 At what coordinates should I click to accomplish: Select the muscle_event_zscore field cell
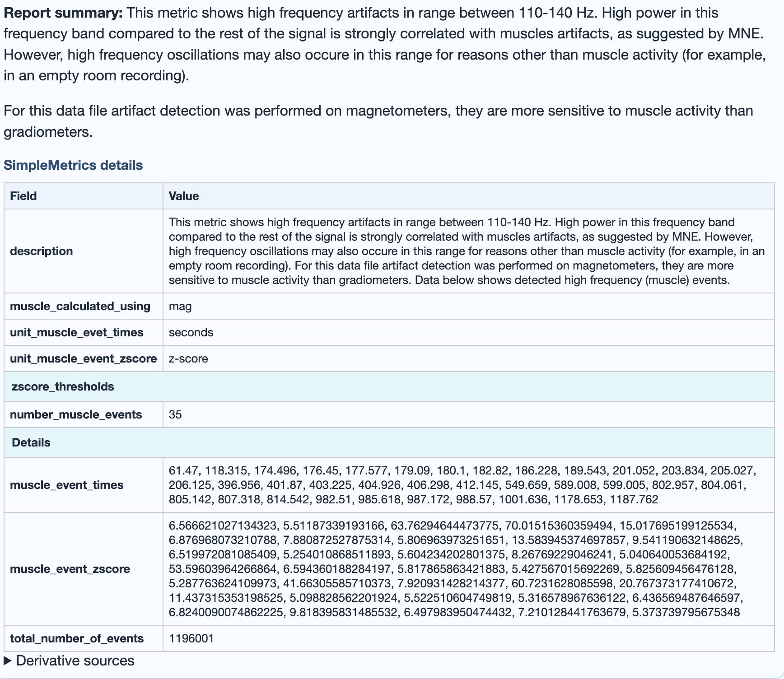coord(84,569)
